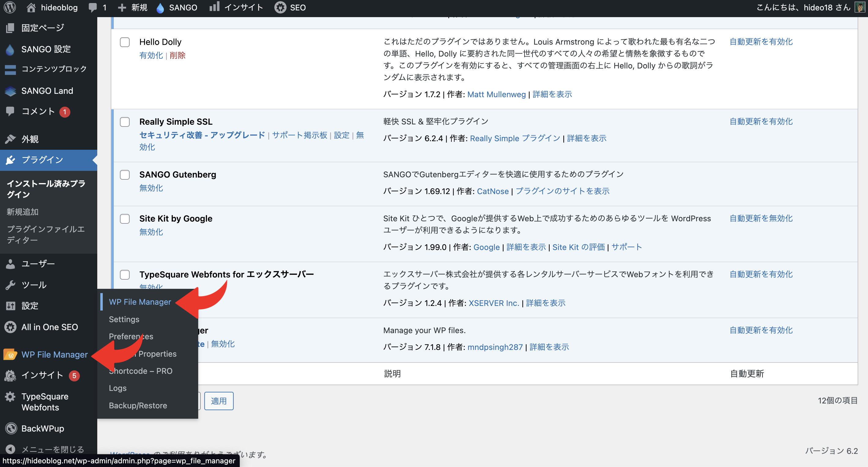Click プラグインのサイトを表示 link
The width and height of the screenshot is (868, 467).
(x=562, y=191)
